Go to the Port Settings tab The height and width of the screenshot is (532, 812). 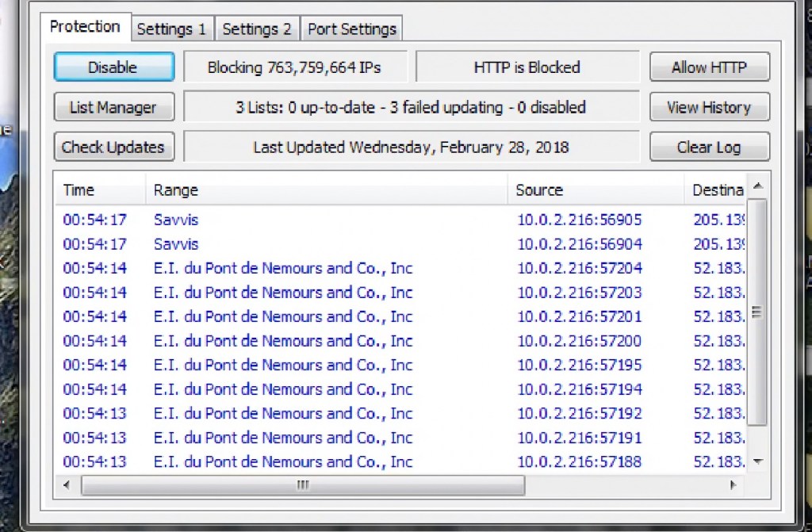tap(351, 29)
